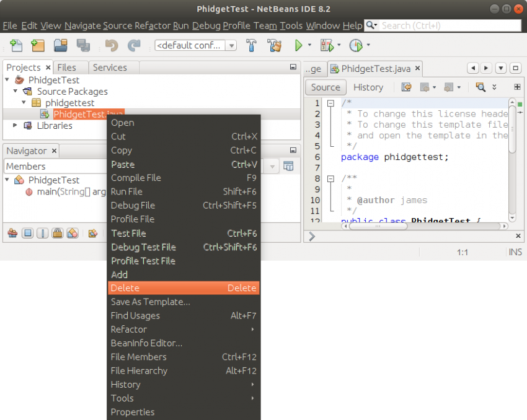Viewport: 527px width, 420px height.
Task: Select Run File from context menu
Action: coord(184,191)
